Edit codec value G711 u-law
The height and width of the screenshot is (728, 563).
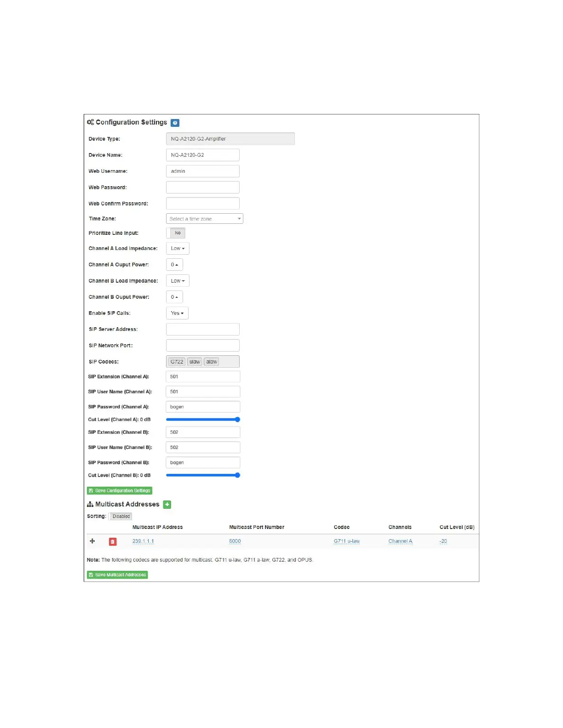347,541
